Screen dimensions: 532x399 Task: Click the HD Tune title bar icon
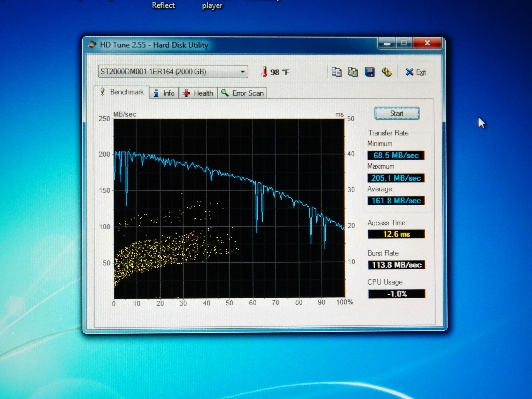[x=92, y=45]
